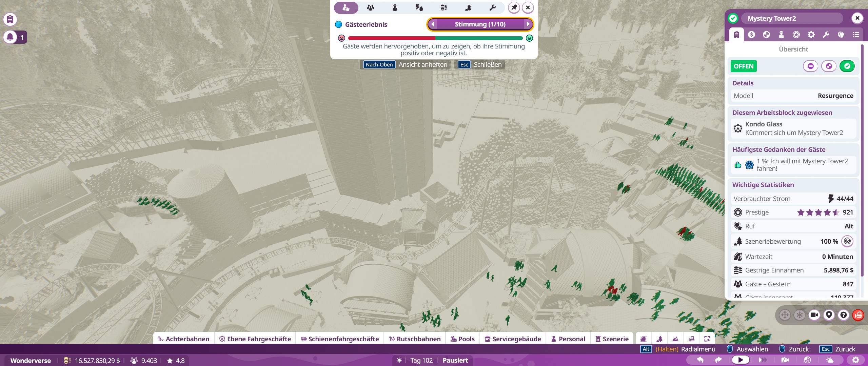
Task: Click the snowflake freeze control icon
Action: coord(800,315)
